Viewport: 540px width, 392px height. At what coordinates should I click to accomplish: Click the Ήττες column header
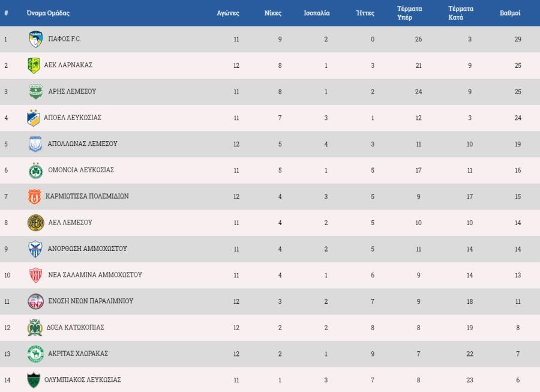pyautogui.click(x=365, y=13)
